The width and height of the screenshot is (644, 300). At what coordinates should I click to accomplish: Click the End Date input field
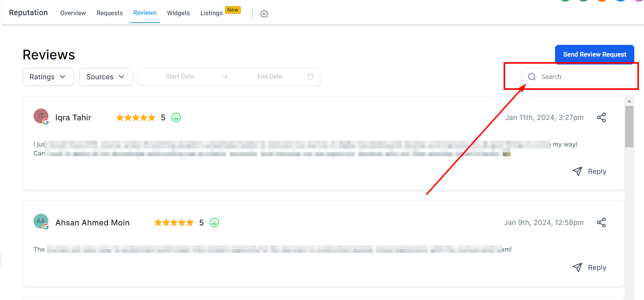270,77
